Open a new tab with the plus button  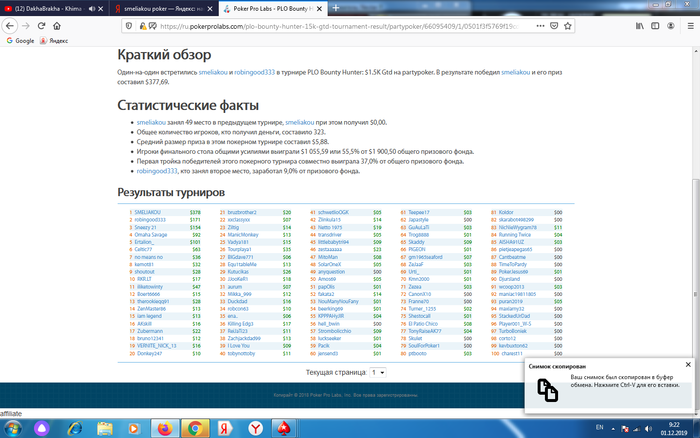pos(336,8)
